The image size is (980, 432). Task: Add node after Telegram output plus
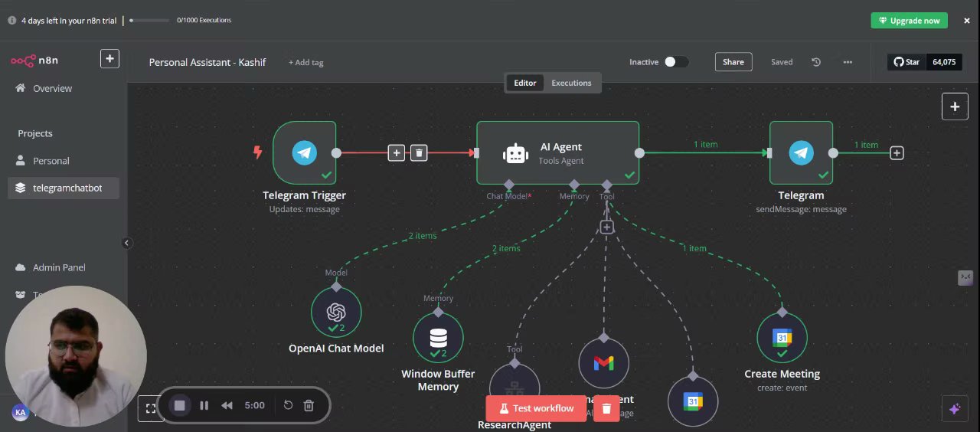point(897,153)
